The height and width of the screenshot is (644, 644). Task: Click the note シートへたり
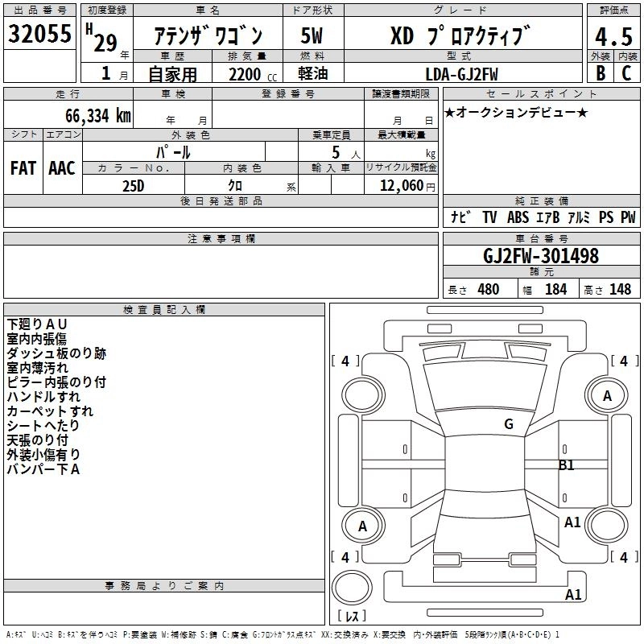point(43,425)
